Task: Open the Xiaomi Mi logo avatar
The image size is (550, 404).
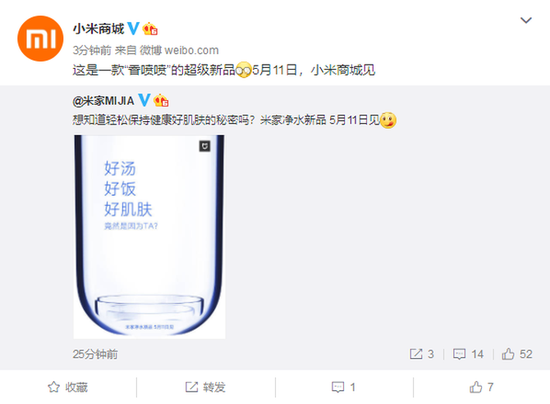Action: 40,39
